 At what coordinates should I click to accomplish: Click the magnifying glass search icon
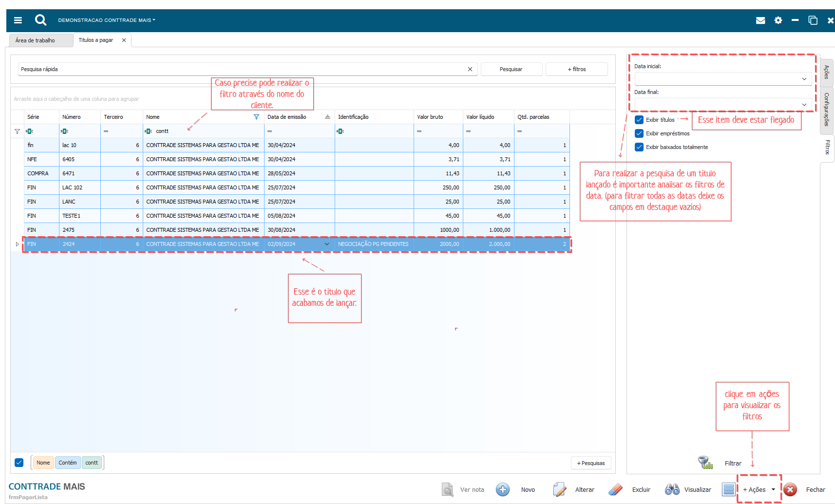click(x=40, y=20)
